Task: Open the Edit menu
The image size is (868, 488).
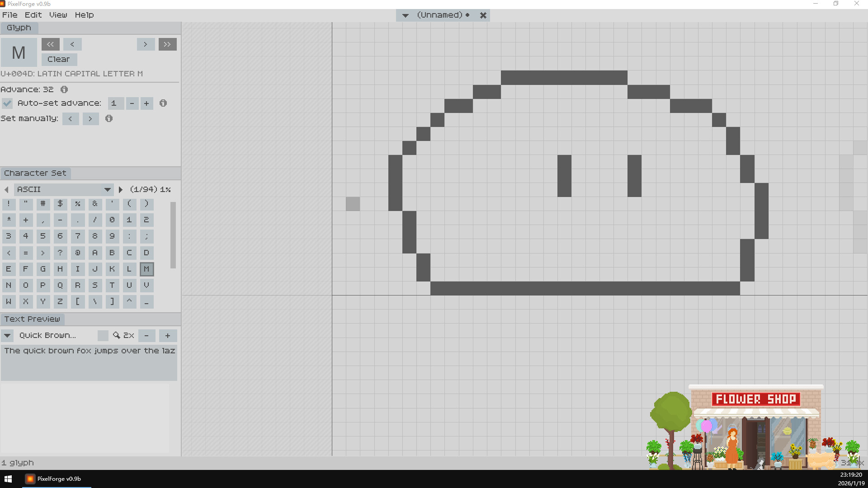Action: (33, 15)
